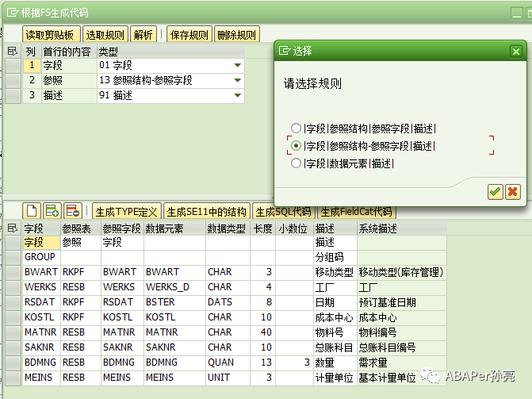This screenshot has width=532, height=399.
Task: Click 数据类型 column header
Action: point(228,228)
